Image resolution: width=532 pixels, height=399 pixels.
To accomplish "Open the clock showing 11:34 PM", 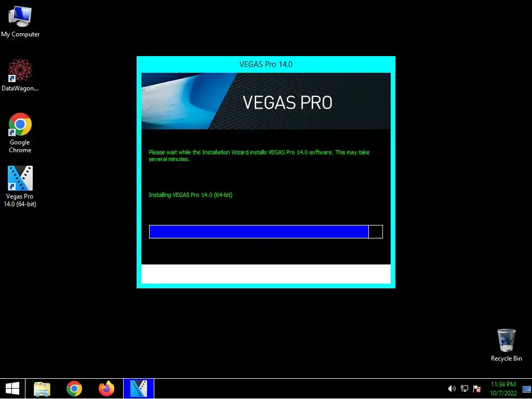I will (503, 389).
